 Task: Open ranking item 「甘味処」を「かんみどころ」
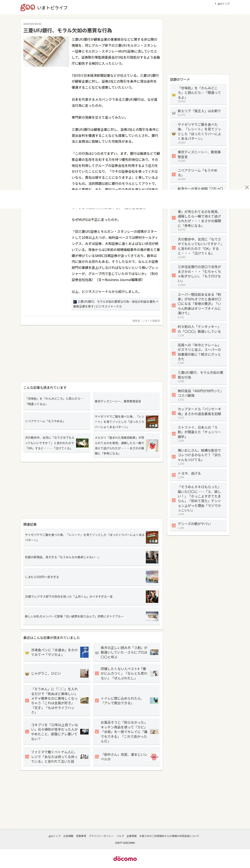(x=198, y=94)
